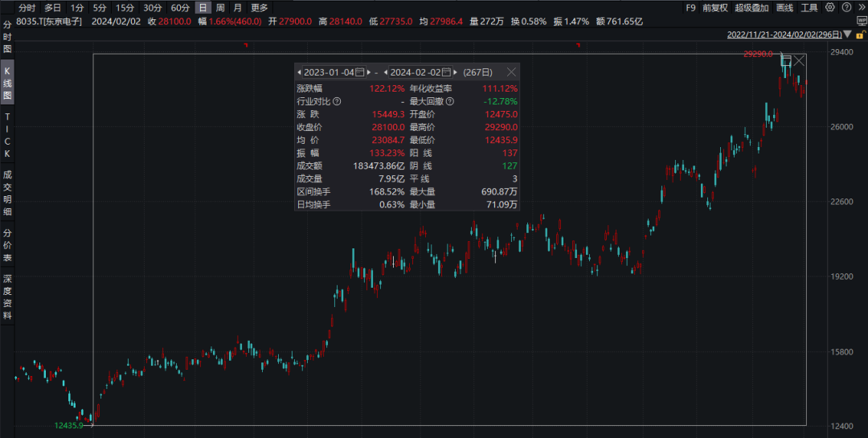
Task: Switch to the 周 weekly period tab
Action: coord(220,7)
